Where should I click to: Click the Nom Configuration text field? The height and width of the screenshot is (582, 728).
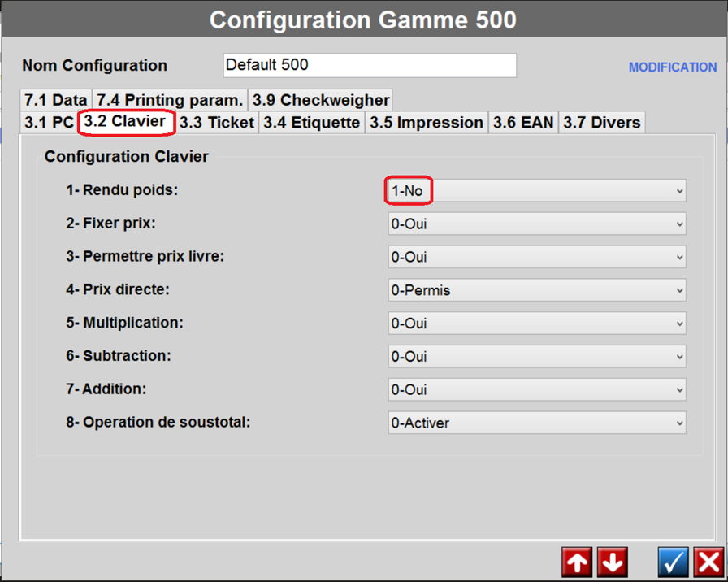point(369,65)
